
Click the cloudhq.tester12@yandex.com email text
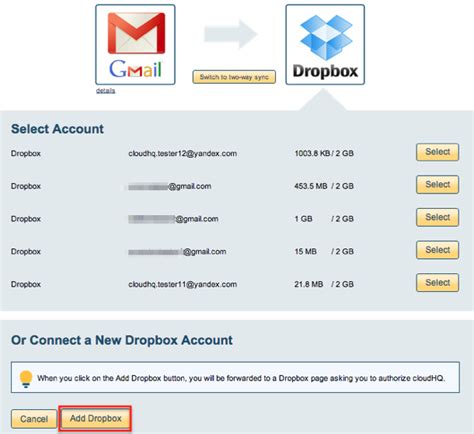(183, 154)
